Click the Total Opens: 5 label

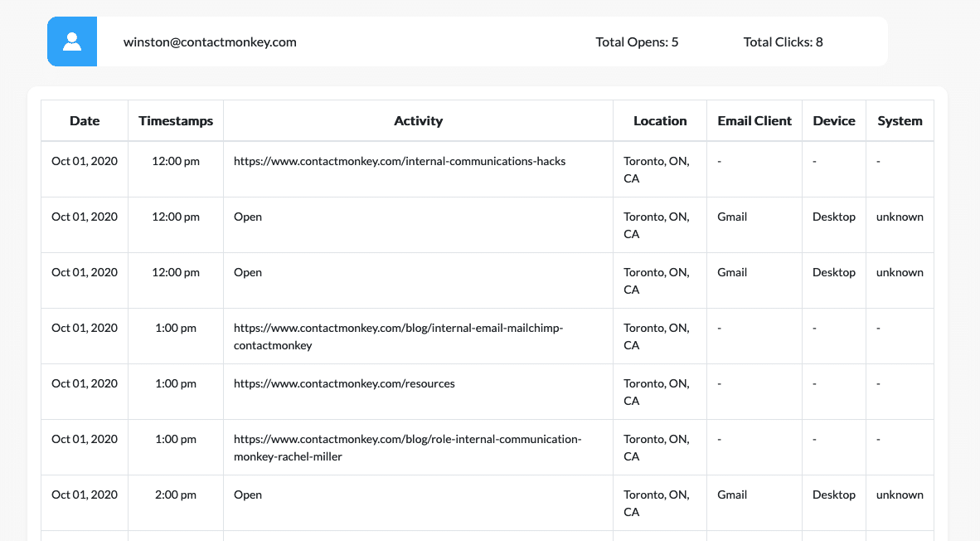(637, 42)
